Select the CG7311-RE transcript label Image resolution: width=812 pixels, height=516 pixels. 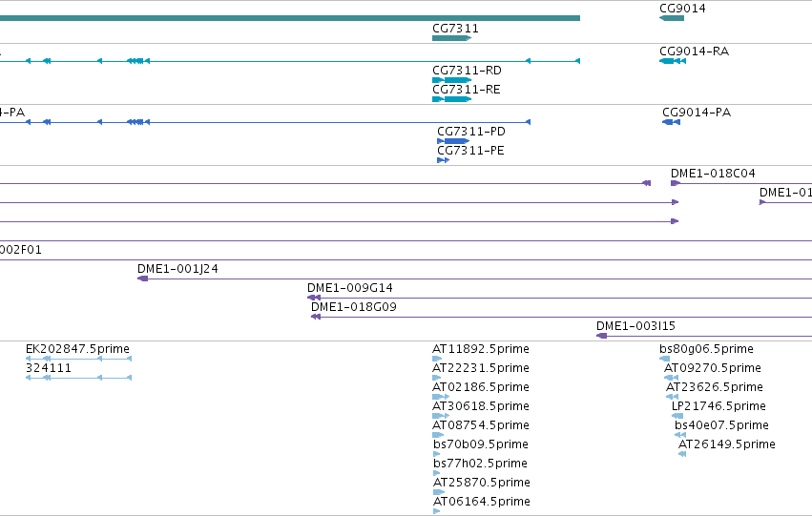(466, 90)
